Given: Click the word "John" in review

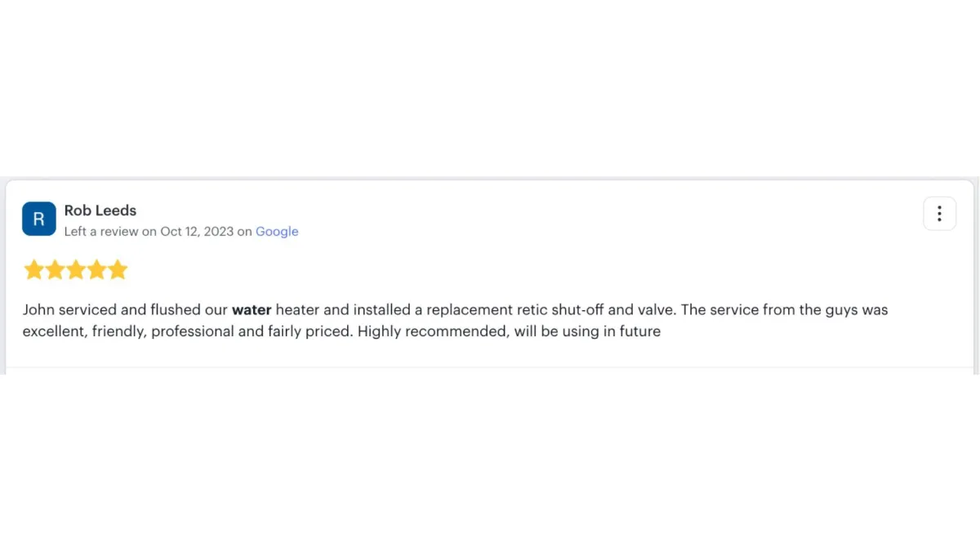Looking at the screenshot, I should click(x=38, y=310).
